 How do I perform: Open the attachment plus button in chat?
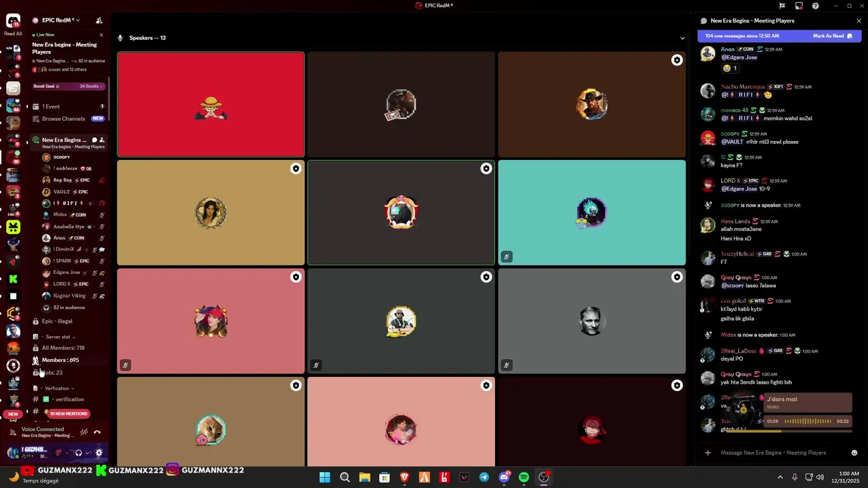[707, 453]
